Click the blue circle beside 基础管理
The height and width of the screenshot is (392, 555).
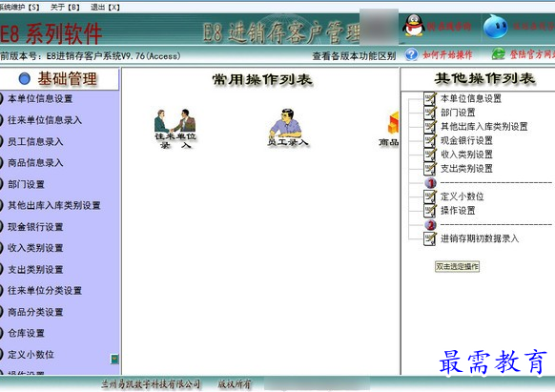coord(25,78)
